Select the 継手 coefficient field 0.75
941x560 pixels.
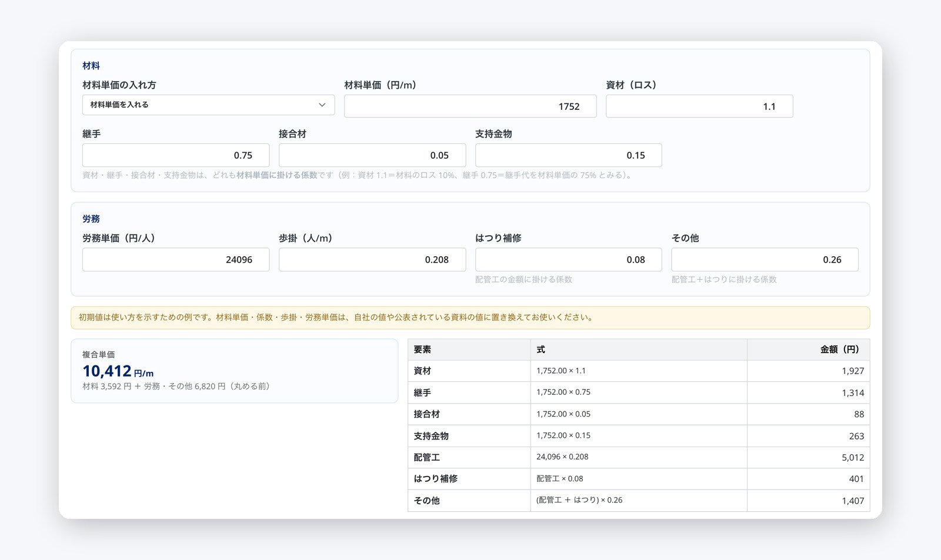click(176, 155)
